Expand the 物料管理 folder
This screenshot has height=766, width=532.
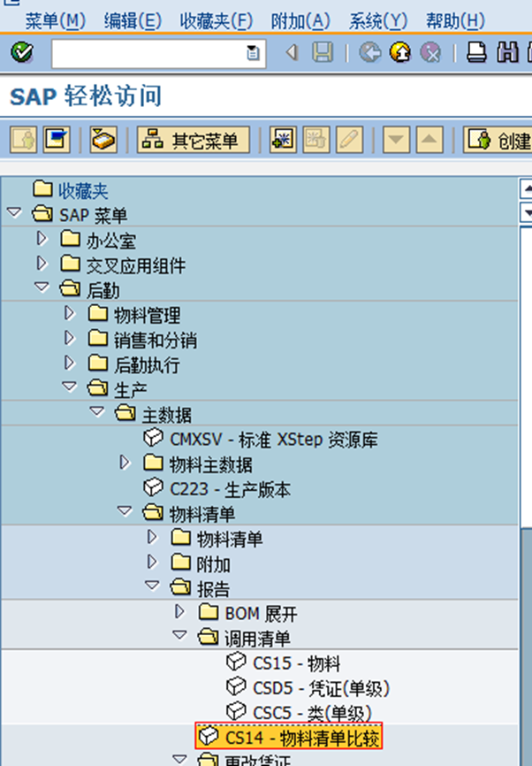coord(70,313)
